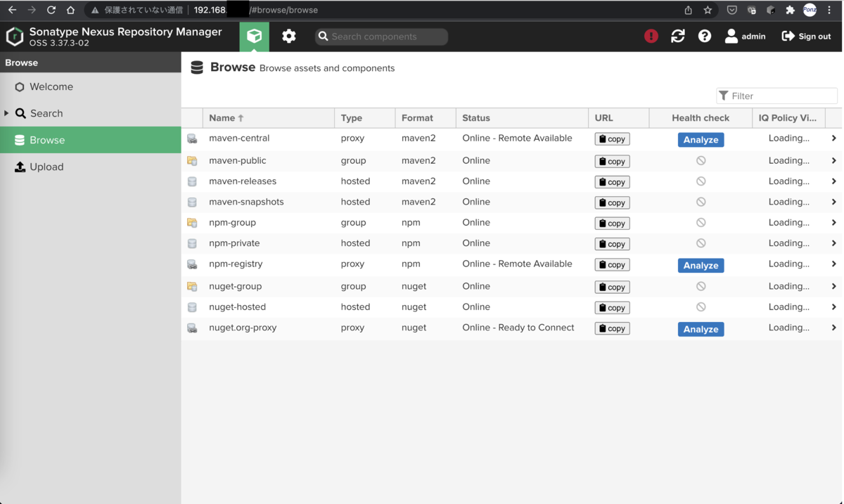Click nuget-hosted database icon
Screen dimensions: 844x504
[x=192, y=307]
